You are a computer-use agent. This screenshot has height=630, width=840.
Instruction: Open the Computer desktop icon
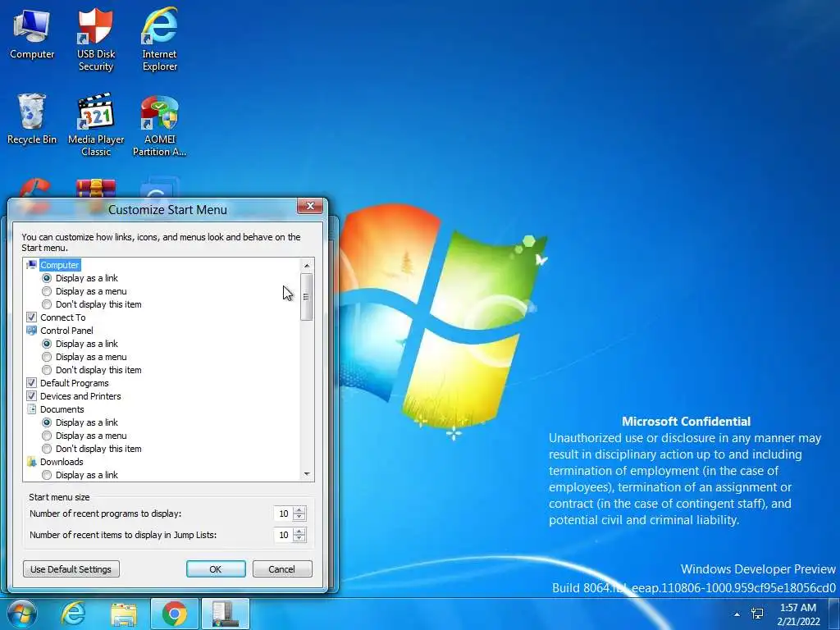(32, 34)
